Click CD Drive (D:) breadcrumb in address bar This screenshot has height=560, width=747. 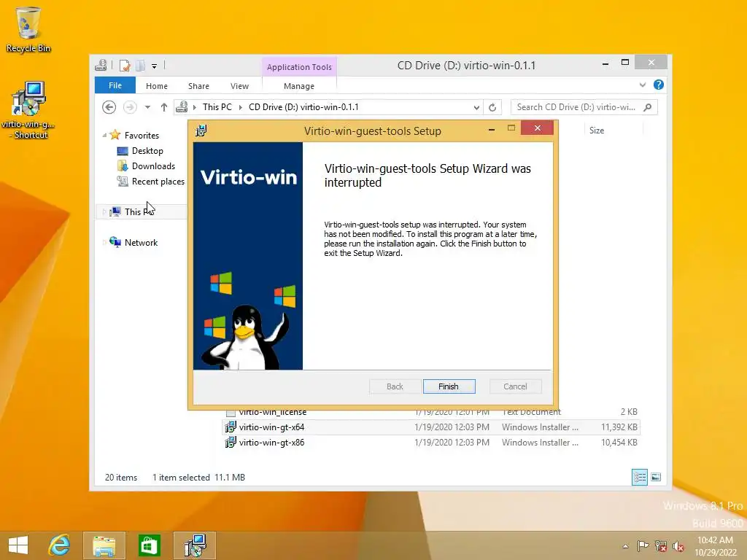(x=303, y=107)
